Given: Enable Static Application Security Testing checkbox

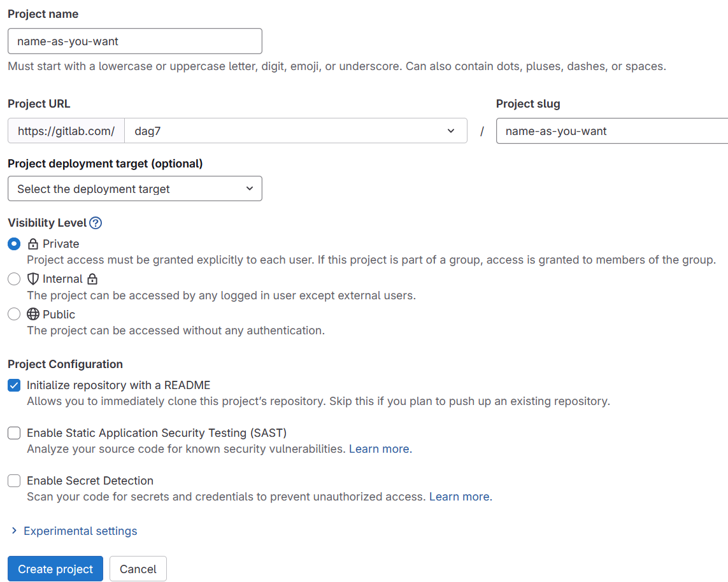Looking at the screenshot, I should pos(14,433).
